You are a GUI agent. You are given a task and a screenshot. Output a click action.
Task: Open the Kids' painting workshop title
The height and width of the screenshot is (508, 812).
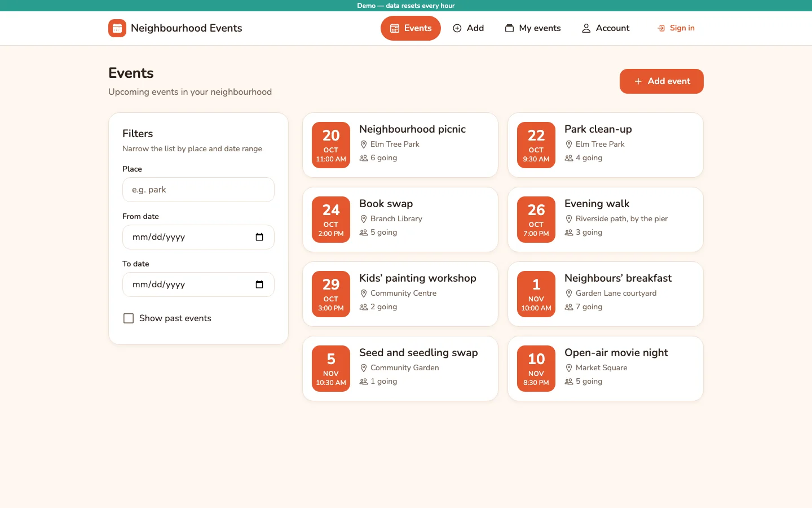pyautogui.click(x=418, y=278)
